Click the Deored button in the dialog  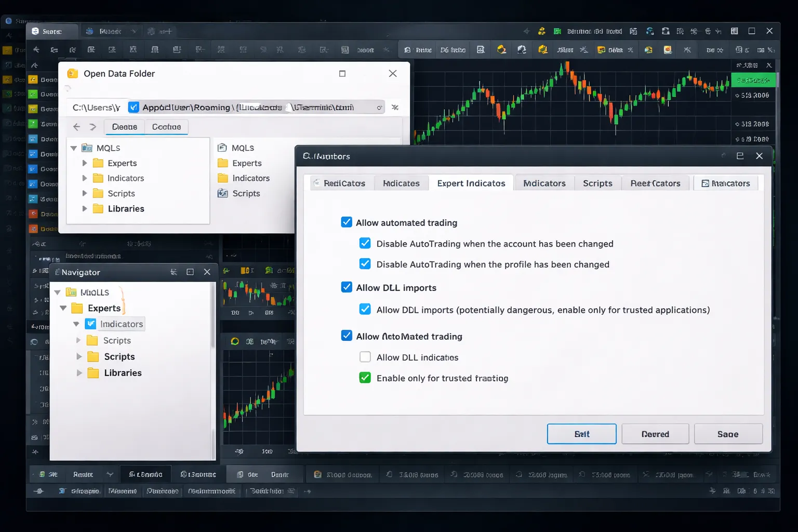[655, 434]
